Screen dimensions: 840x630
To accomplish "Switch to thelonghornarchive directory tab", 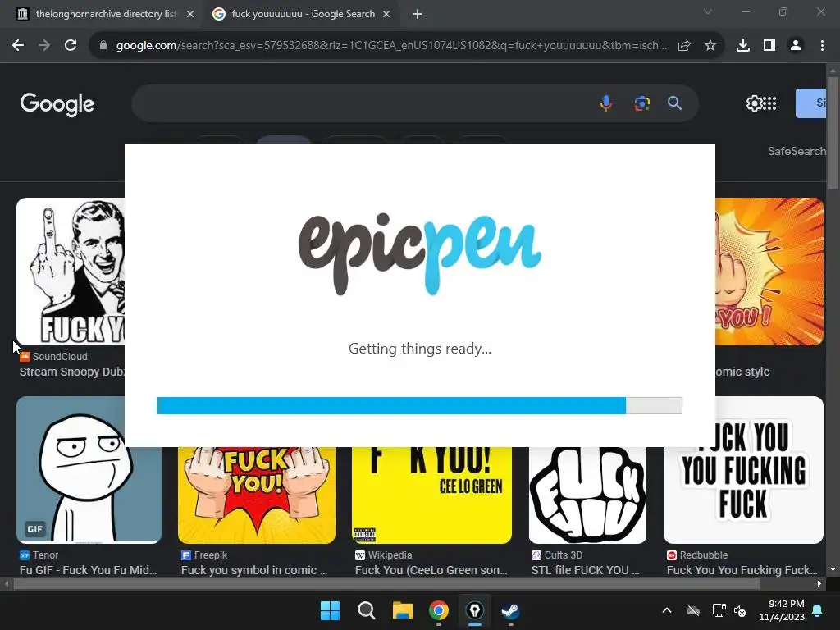I will [100, 14].
